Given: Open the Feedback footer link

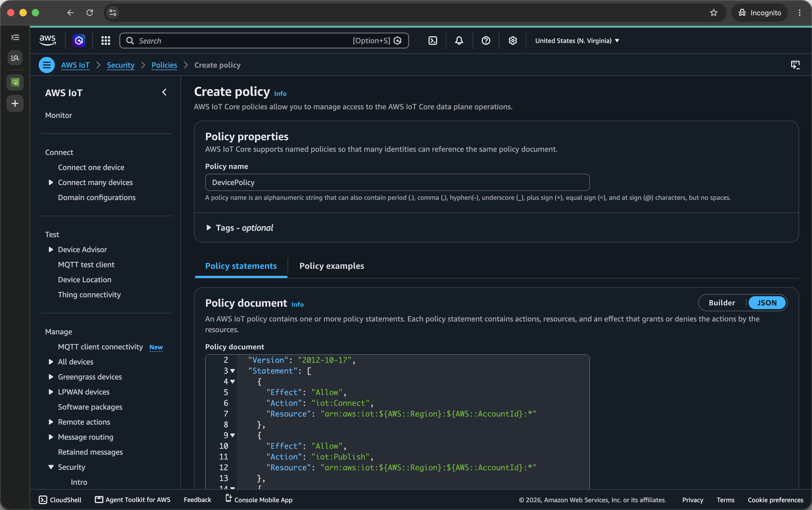Looking at the screenshot, I should 197,500.
